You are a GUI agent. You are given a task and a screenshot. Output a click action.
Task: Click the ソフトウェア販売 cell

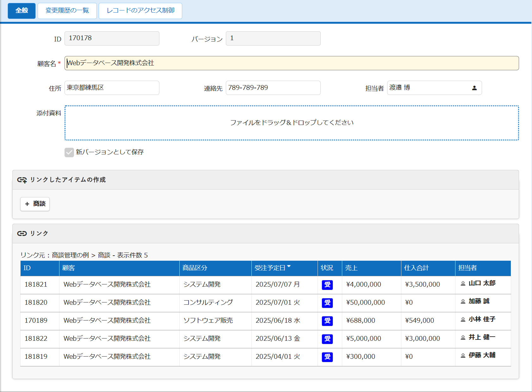(215, 321)
